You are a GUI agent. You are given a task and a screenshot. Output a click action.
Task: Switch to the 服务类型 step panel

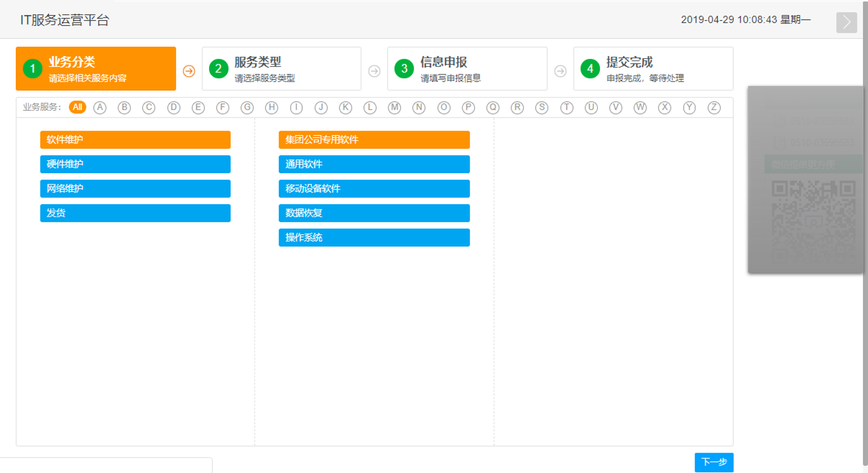281,69
